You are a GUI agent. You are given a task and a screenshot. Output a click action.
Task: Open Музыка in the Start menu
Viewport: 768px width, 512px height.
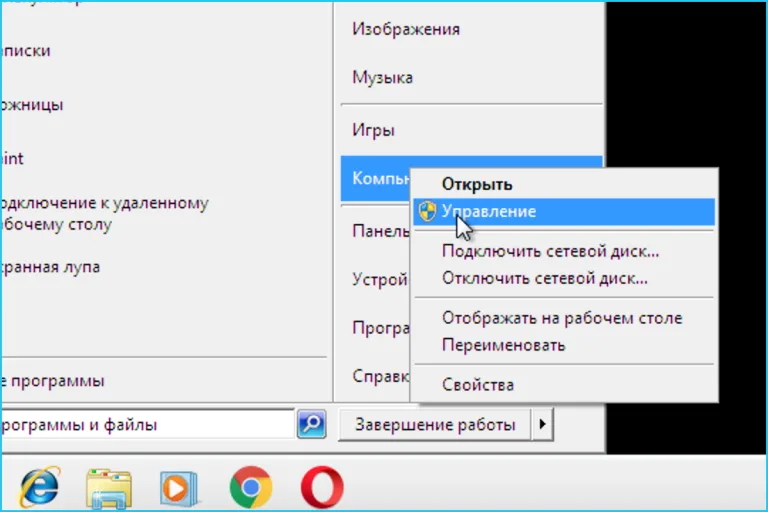(x=471, y=77)
